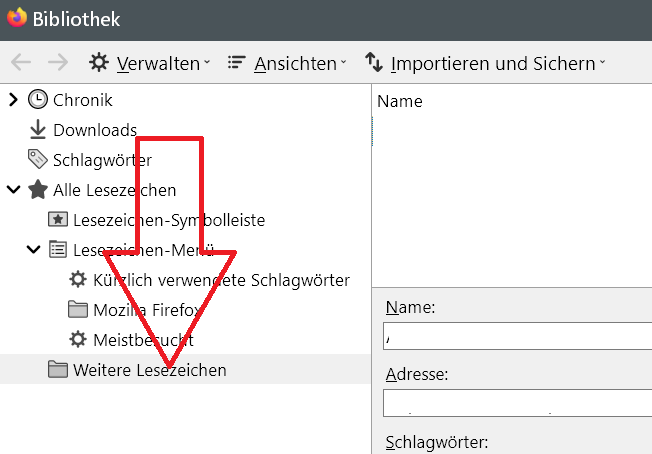Select Kürzlich verwendete Schlagwörter entry
The height and width of the screenshot is (454, 652).
pyautogui.click(x=221, y=280)
